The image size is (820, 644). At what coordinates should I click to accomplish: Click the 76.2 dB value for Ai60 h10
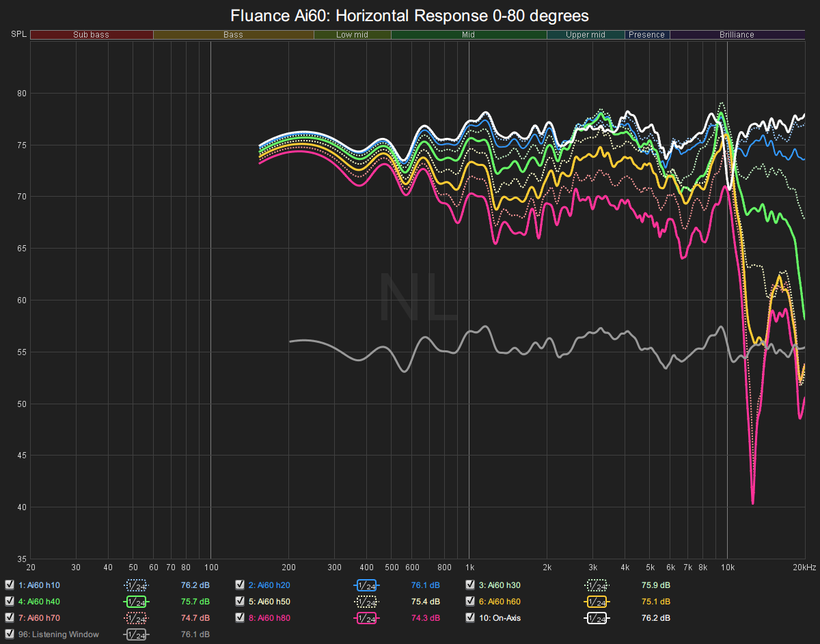coord(195,585)
